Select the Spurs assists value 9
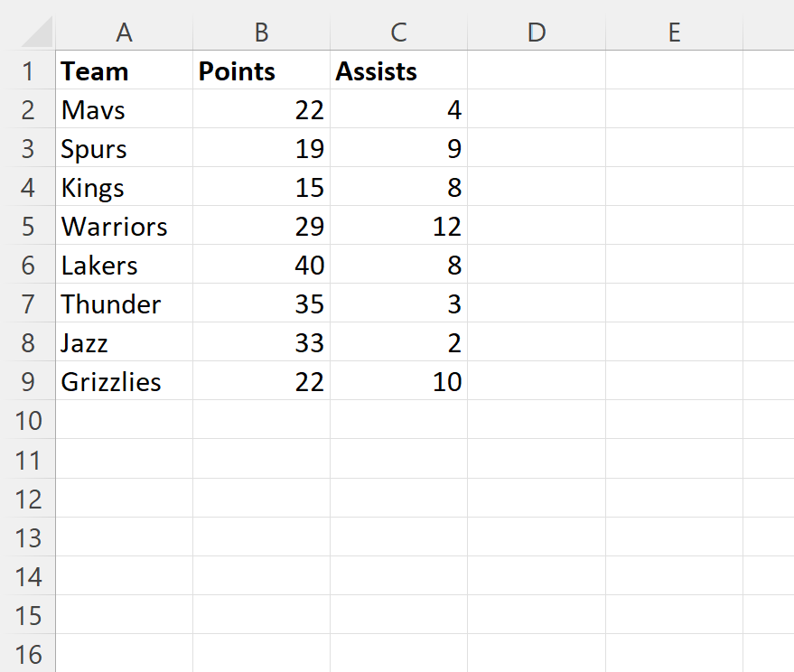The width and height of the screenshot is (794, 672). point(398,149)
